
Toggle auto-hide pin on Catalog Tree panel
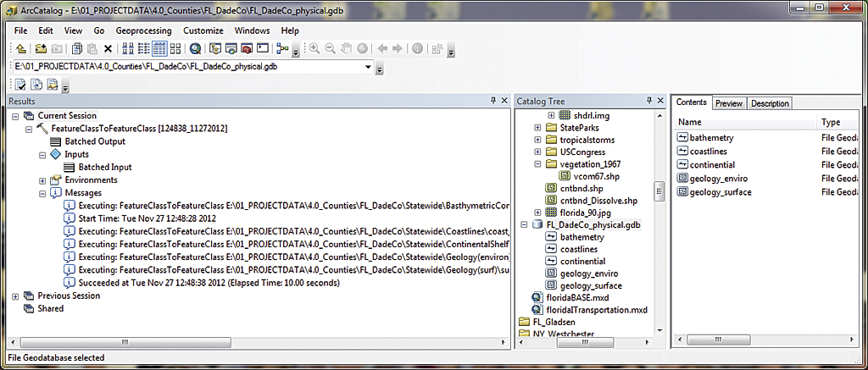(x=650, y=101)
